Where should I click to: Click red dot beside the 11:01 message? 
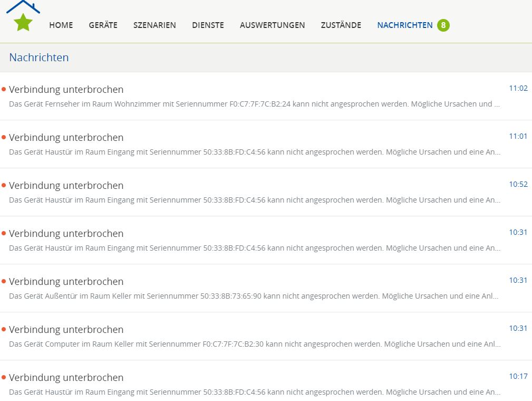(4, 137)
